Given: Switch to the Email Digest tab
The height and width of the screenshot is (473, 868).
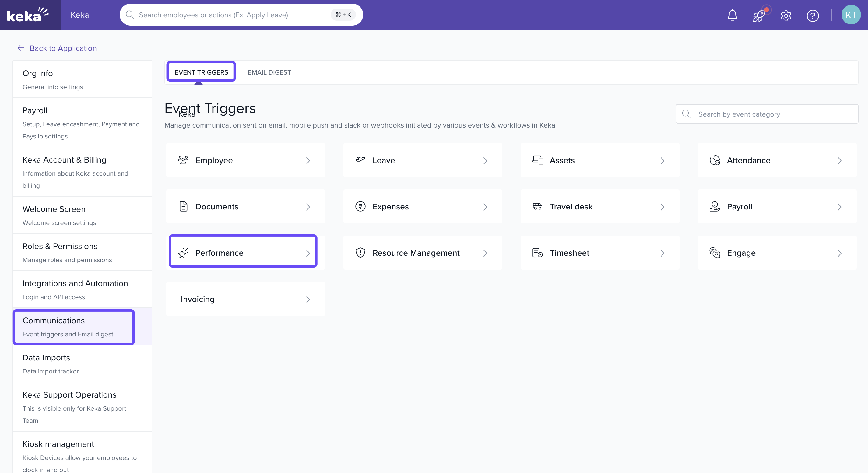Looking at the screenshot, I should (x=269, y=72).
